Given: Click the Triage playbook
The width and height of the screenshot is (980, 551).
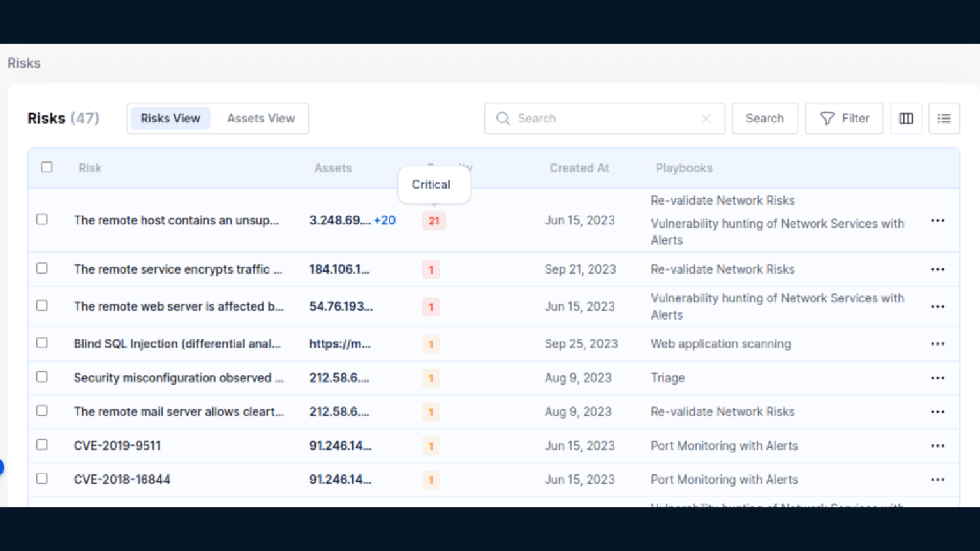Looking at the screenshot, I should [x=667, y=378].
